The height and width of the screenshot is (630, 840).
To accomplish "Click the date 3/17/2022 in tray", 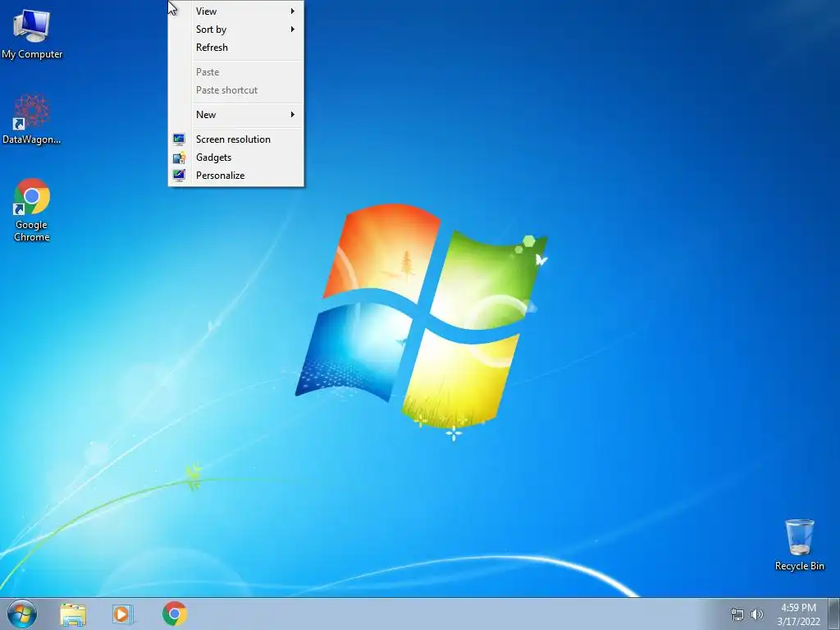I will click(x=798, y=622).
